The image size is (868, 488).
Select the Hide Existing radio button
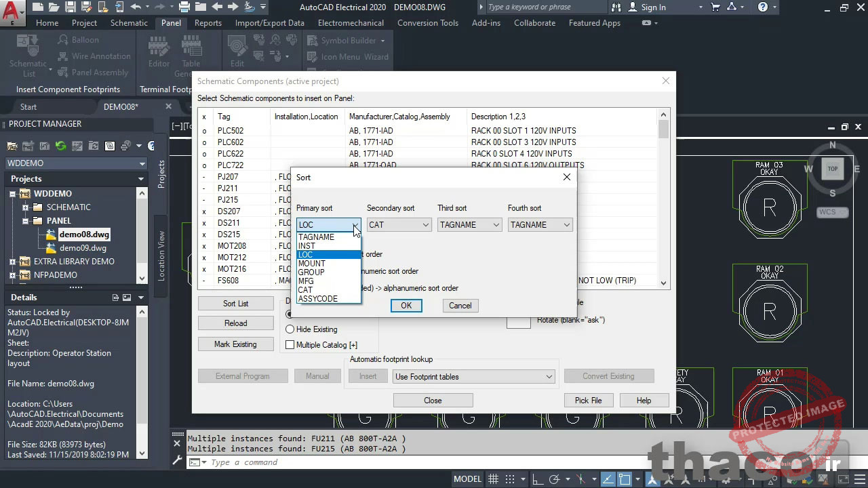[x=290, y=329]
